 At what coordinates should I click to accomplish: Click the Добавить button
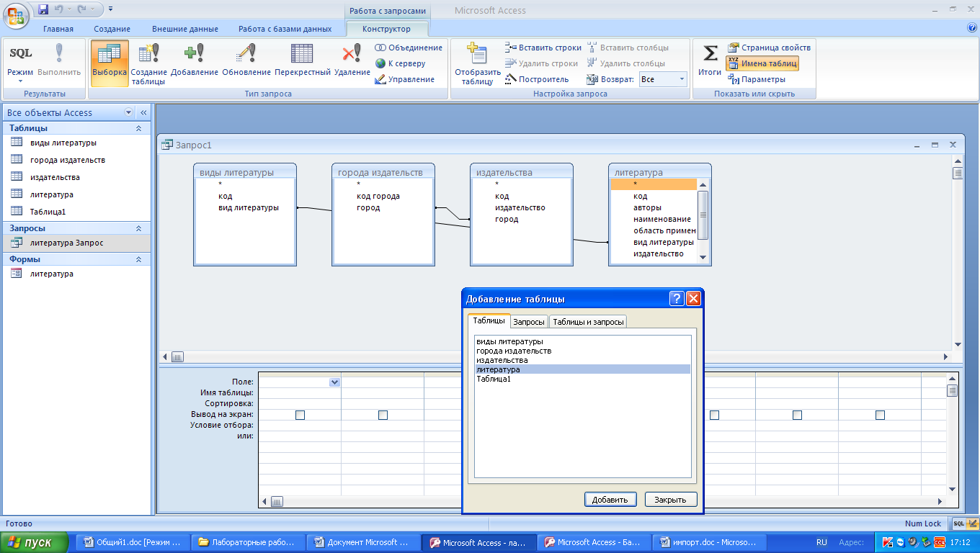610,499
